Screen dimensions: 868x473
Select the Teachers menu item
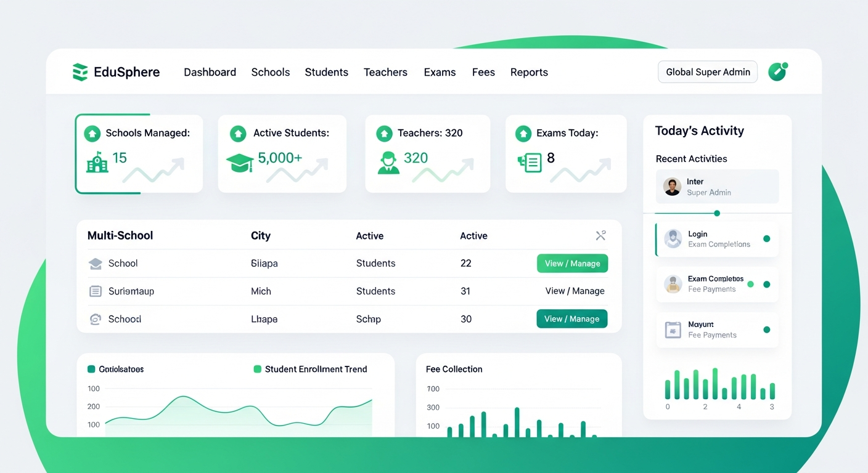point(385,72)
